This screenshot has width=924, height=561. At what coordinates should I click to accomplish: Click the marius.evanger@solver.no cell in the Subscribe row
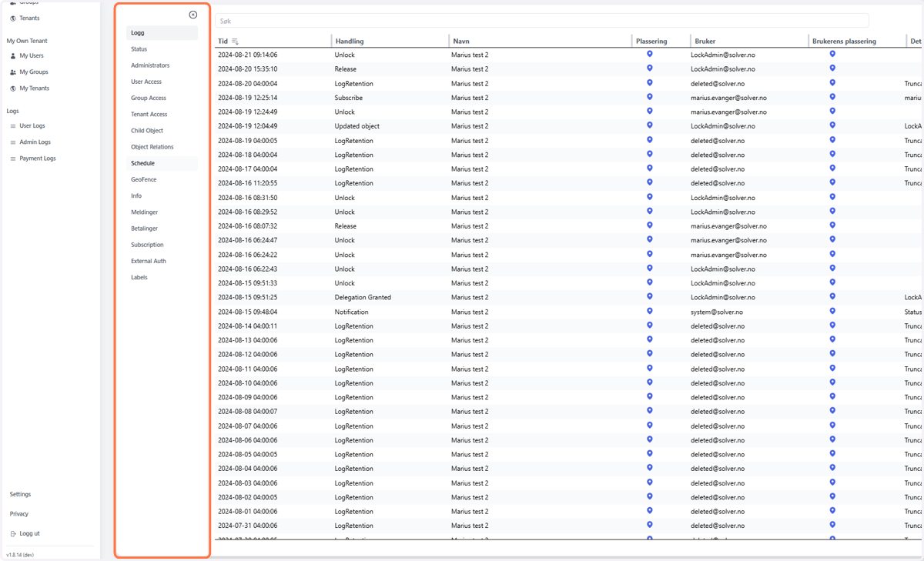(728, 98)
